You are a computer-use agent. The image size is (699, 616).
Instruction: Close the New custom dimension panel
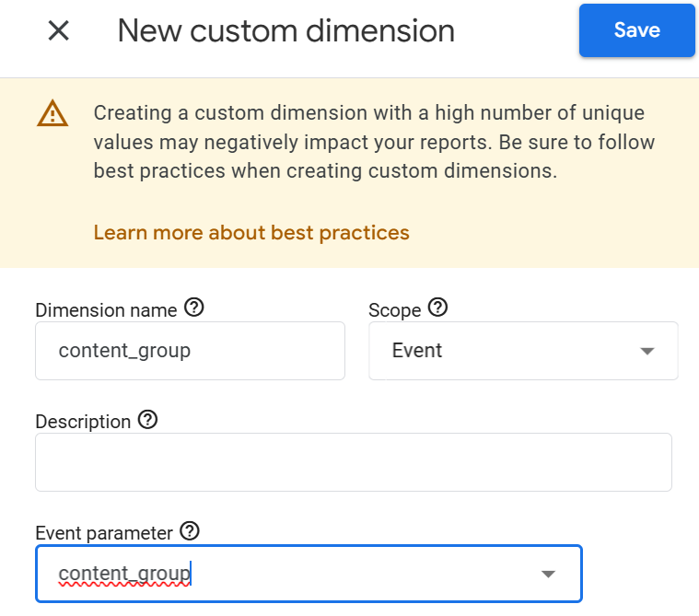point(58,30)
